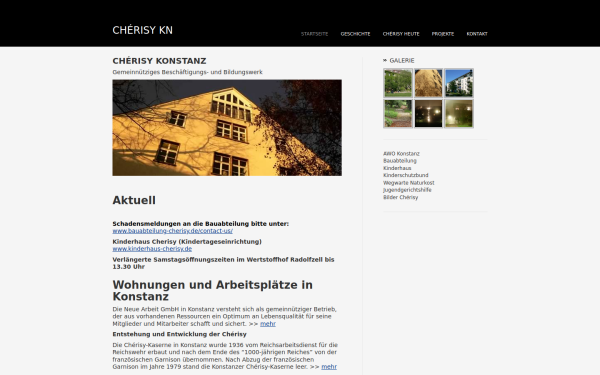The width and height of the screenshot is (600, 375).
Task: Open the Kontakt page
Action: [x=477, y=34]
